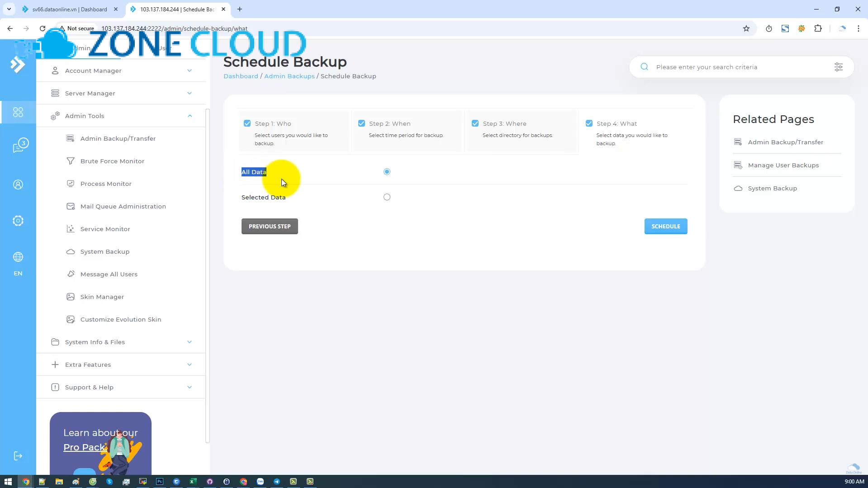The height and width of the screenshot is (488, 868).
Task: Open the Skin Manager
Action: tap(102, 296)
